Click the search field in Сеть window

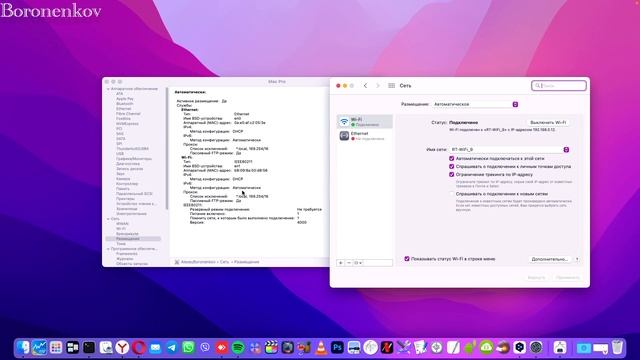pyautogui.click(x=559, y=86)
